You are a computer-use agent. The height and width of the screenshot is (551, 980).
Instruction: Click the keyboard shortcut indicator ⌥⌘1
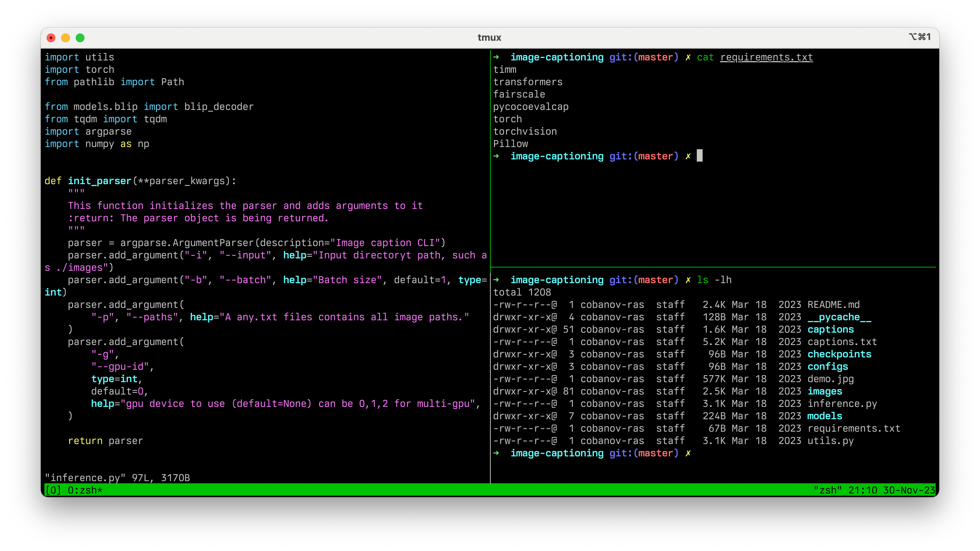(920, 37)
